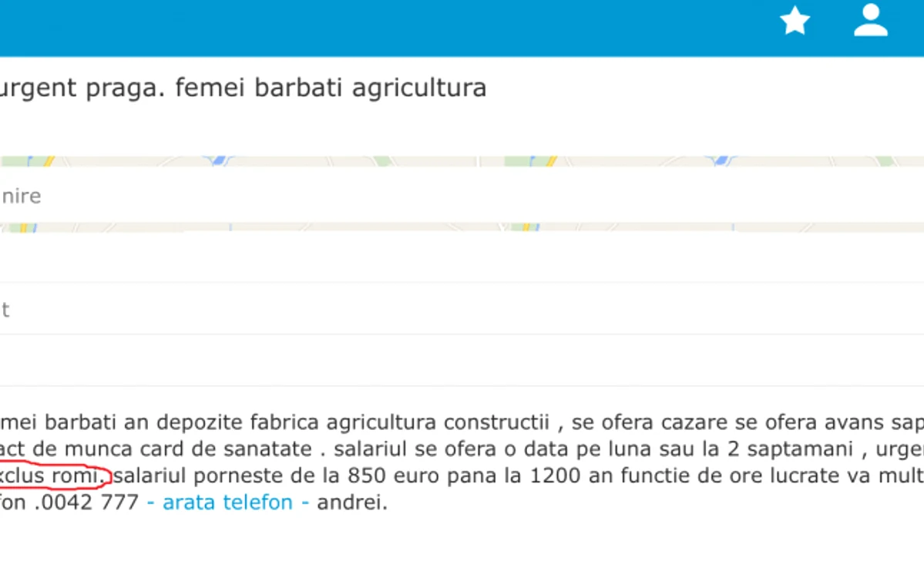Click the text 'pana la 1200'
The image size is (924, 578).
(x=514, y=475)
